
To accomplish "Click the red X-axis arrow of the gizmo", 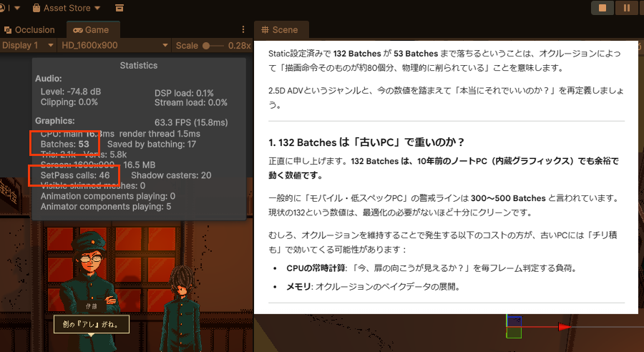I will click(565, 327).
